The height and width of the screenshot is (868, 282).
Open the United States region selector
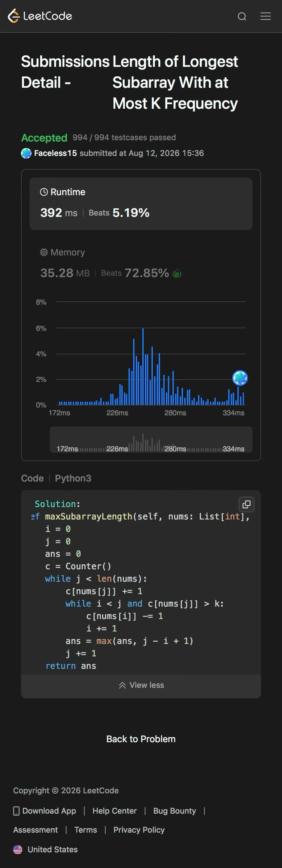click(x=46, y=849)
